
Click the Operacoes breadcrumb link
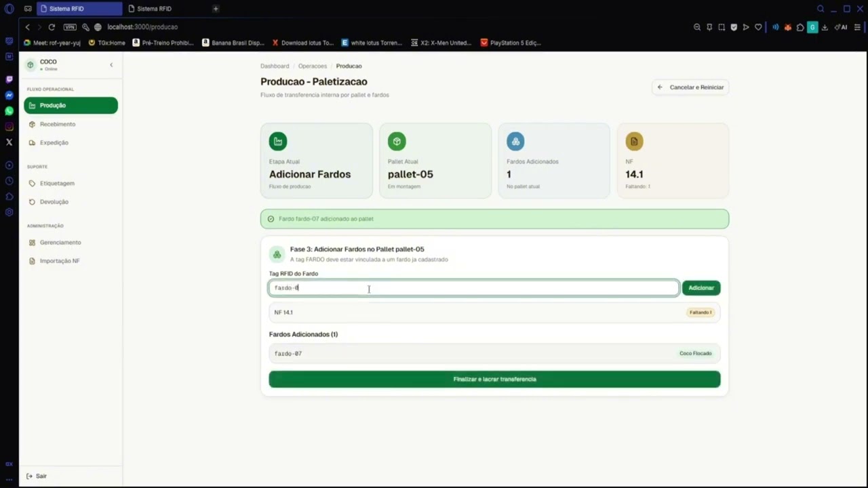click(x=313, y=66)
